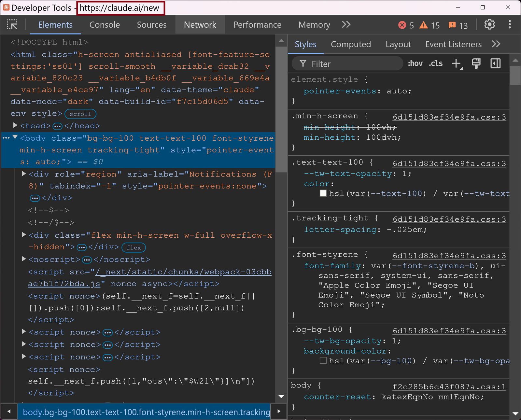Toggle --tw-bg-opacity declaration
The height and width of the screenshot is (420, 521).
pos(352,341)
